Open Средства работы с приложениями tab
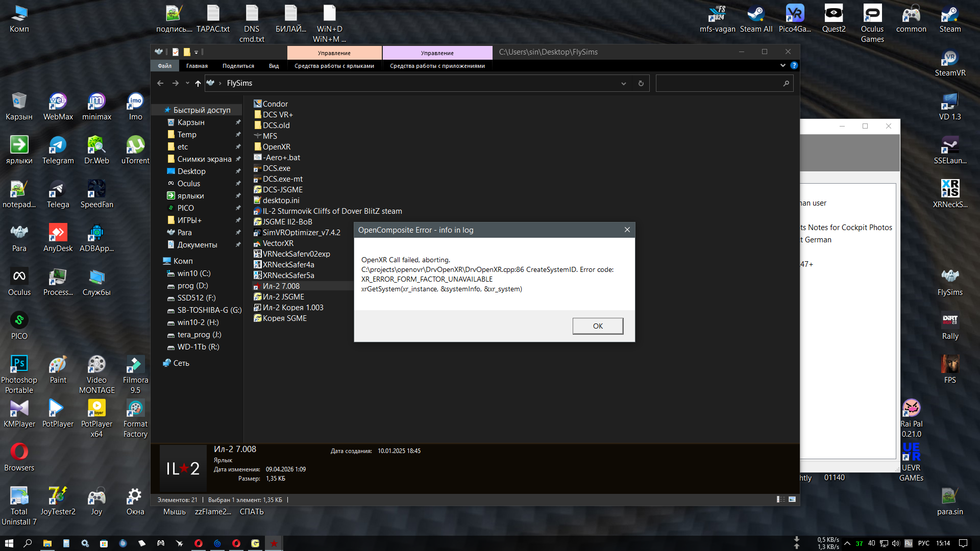980x551 pixels. [437, 66]
